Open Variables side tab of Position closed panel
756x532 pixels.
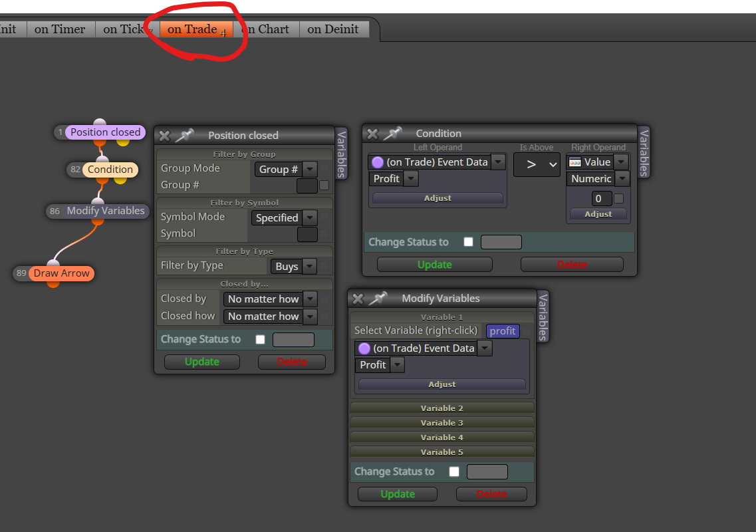point(341,154)
